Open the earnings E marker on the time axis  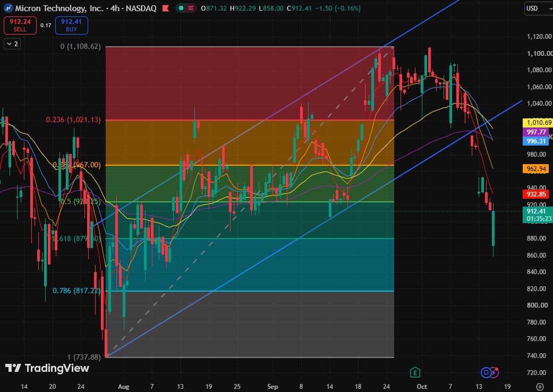tap(415, 372)
